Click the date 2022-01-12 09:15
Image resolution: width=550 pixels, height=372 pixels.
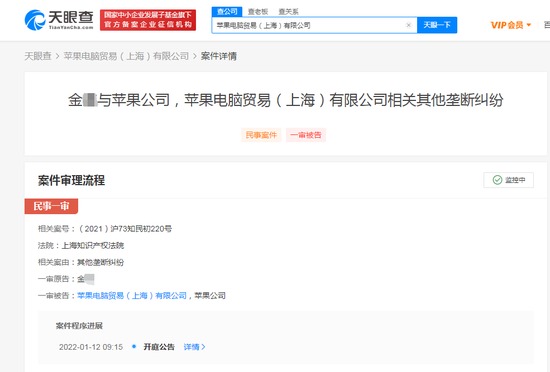click(91, 347)
